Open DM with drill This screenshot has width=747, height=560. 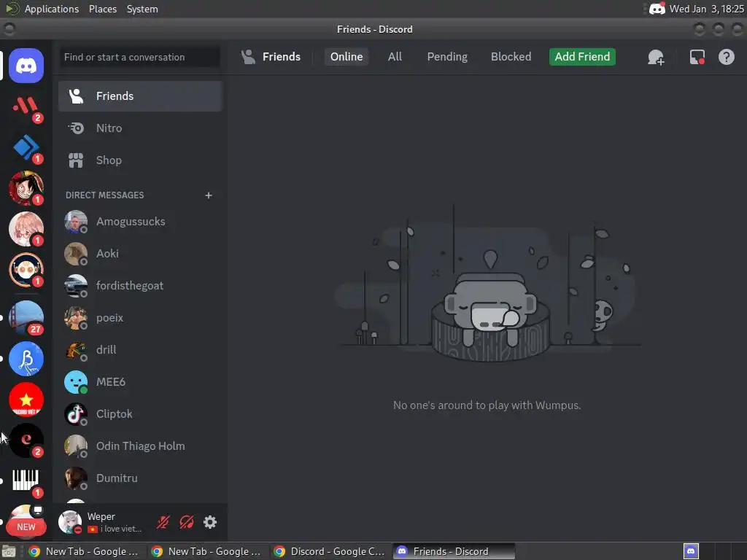click(140, 350)
